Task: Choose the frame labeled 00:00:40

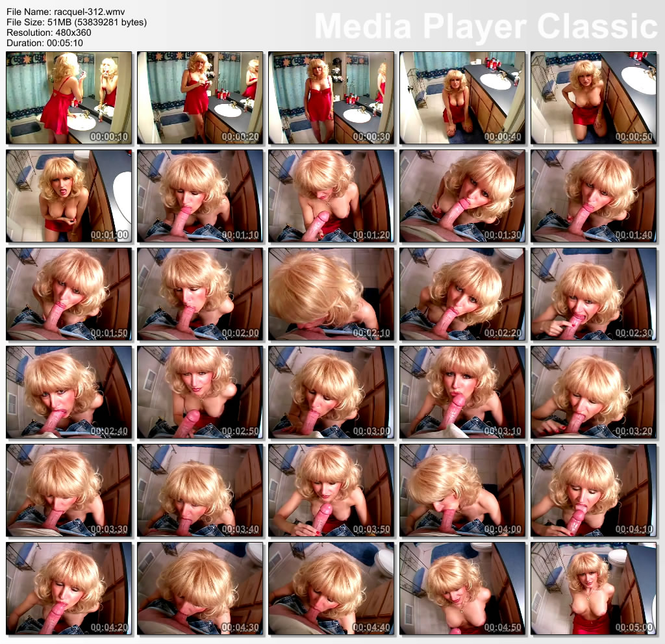Action: [462, 97]
